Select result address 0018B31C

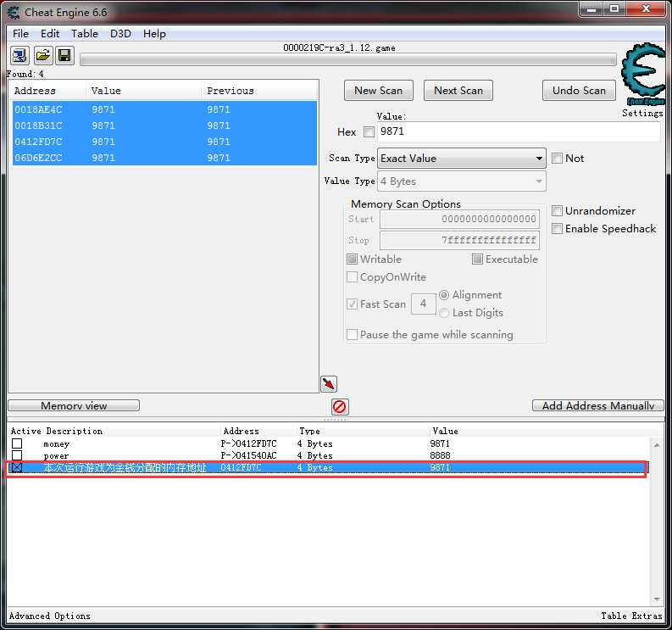[38, 125]
